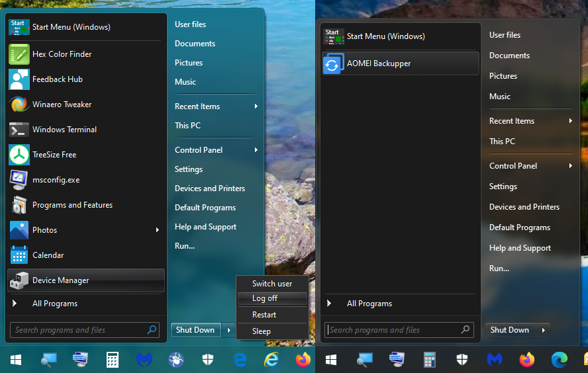Open Winaero Tweaker program icon

19,104
